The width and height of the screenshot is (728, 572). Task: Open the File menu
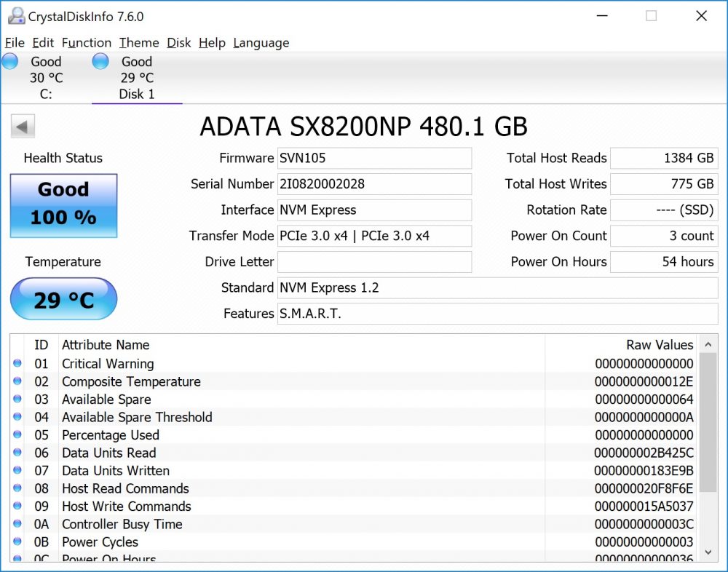pyautogui.click(x=15, y=43)
